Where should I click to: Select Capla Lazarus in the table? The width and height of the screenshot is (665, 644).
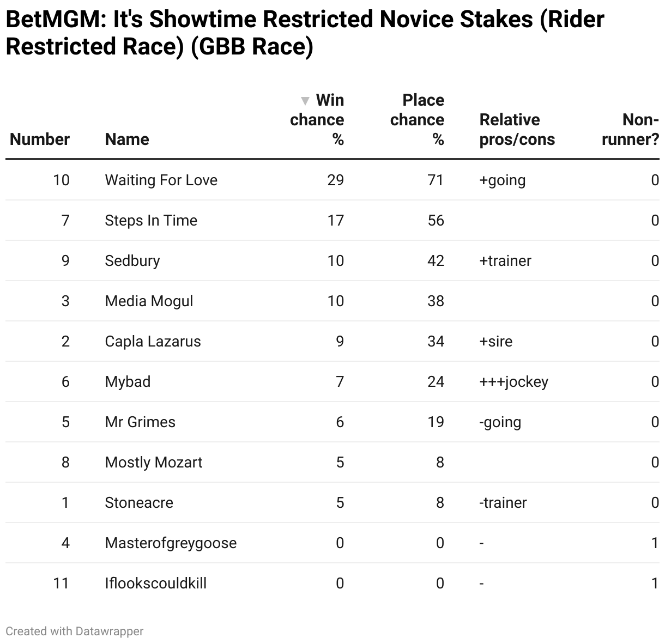point(153,342)
